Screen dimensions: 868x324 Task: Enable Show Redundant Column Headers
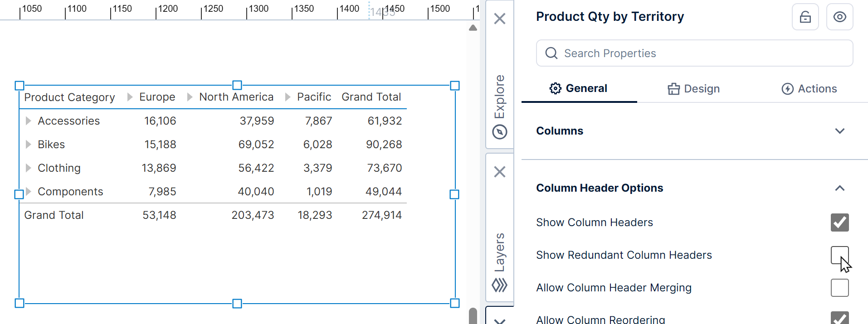click(839, 255)
